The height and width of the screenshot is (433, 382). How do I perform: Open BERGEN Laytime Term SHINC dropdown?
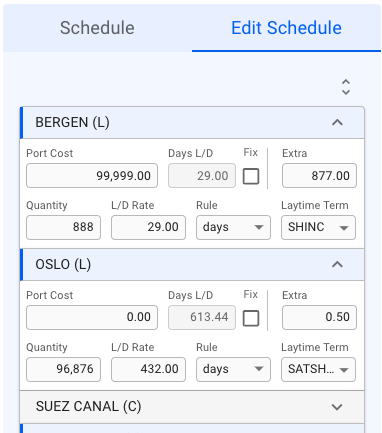318,227
